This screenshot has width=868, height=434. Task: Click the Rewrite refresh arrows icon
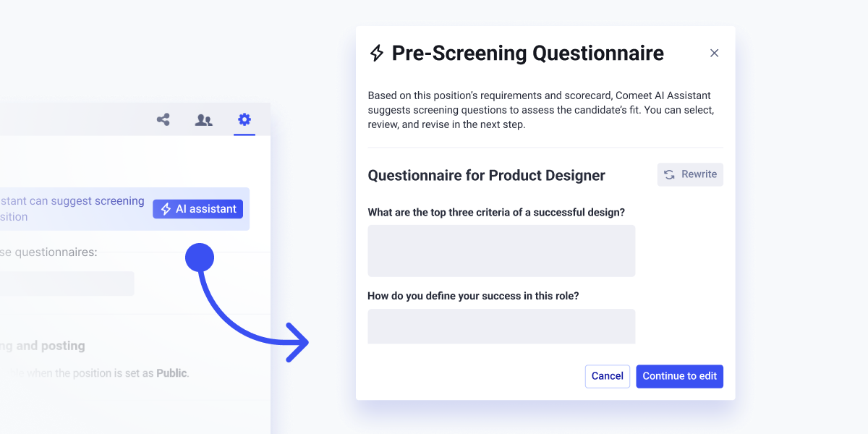[668, 174]
